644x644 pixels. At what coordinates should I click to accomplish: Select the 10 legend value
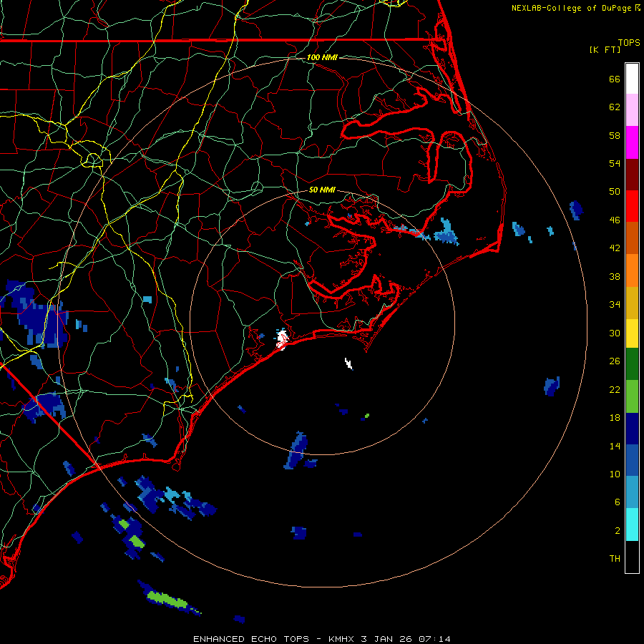click(x=615, y=474)
